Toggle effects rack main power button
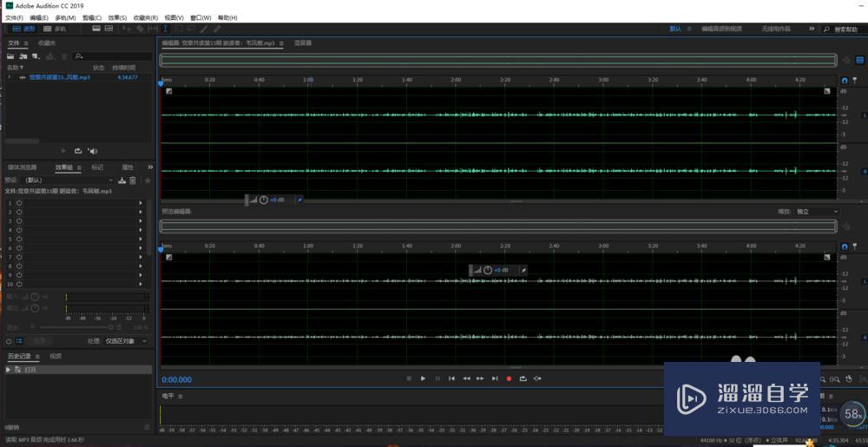868x447 pixels. [x=9, y=341]
